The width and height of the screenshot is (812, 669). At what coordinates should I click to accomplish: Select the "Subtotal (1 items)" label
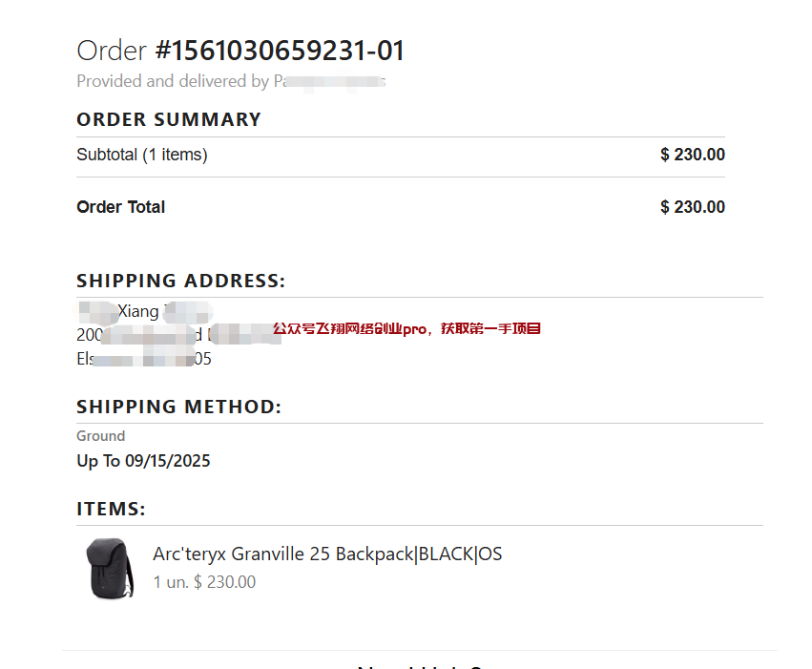coord(142,155)
